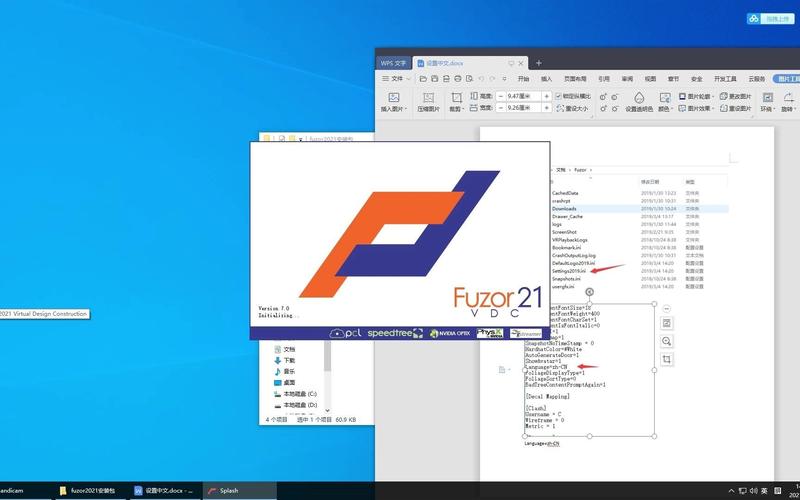
Task: Increase height with the plus stepper button
Action: [x=546, y=96]
